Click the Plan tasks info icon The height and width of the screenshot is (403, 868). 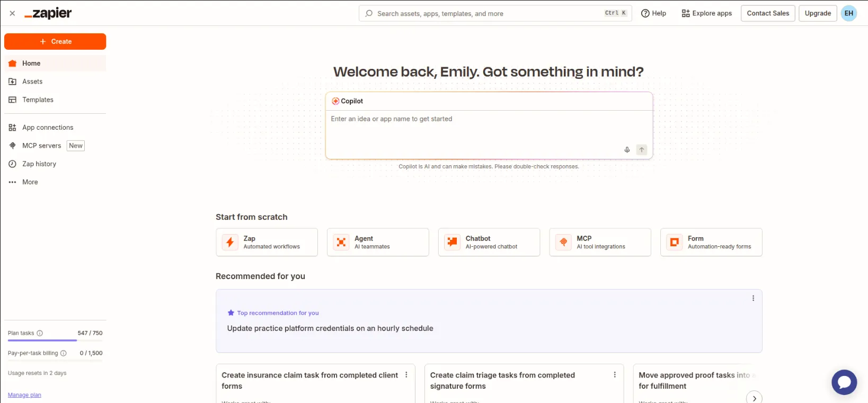[40, 333]
